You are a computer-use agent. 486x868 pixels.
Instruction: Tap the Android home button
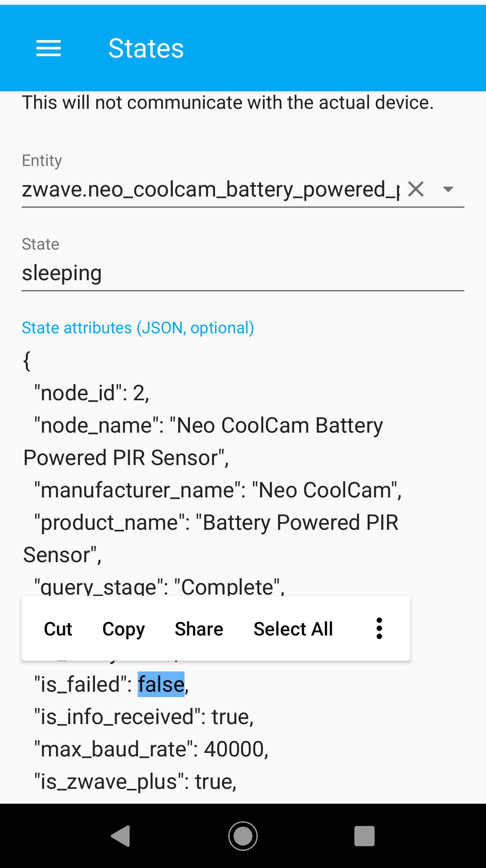[x=243, y=836]
